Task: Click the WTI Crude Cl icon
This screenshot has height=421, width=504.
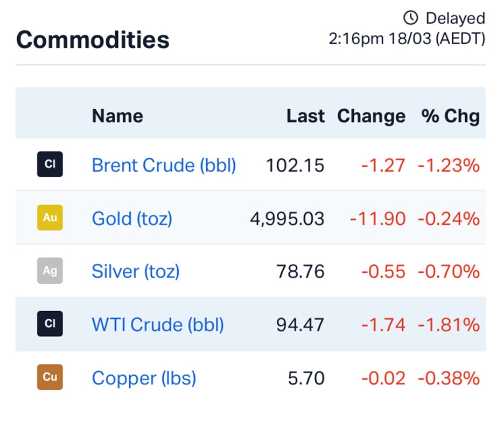Action: coord(50,325)
